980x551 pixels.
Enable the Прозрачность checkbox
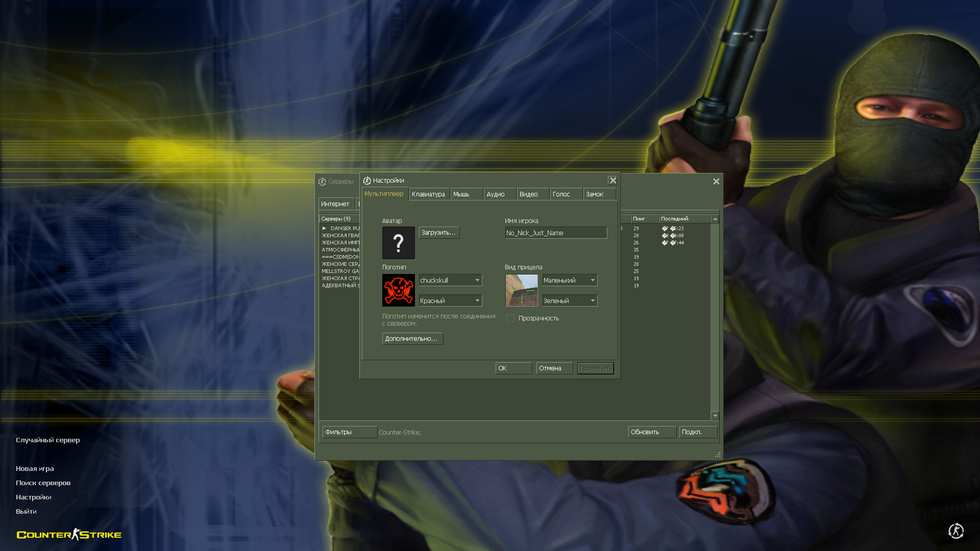pos(510,318)
